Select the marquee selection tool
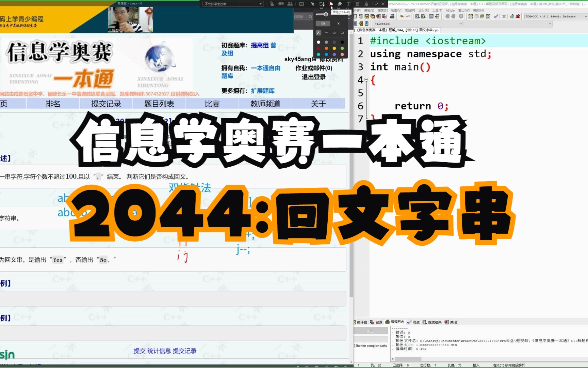Image resolution: width=588 pixels, height=368 pixels. coord(321,4)
